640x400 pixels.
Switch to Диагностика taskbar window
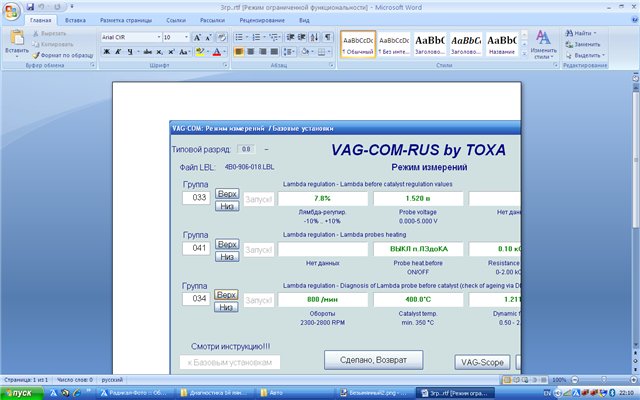pos(215,393)
